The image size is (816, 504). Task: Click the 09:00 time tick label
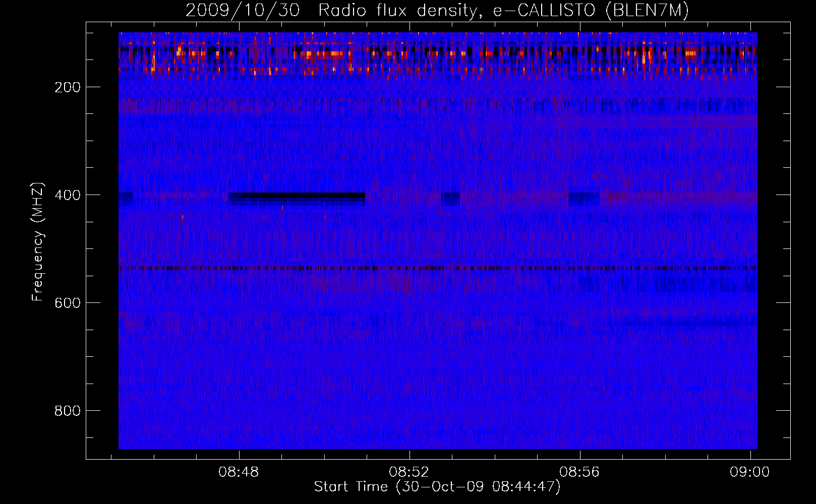pyautogui.click(x=750, y=472)
